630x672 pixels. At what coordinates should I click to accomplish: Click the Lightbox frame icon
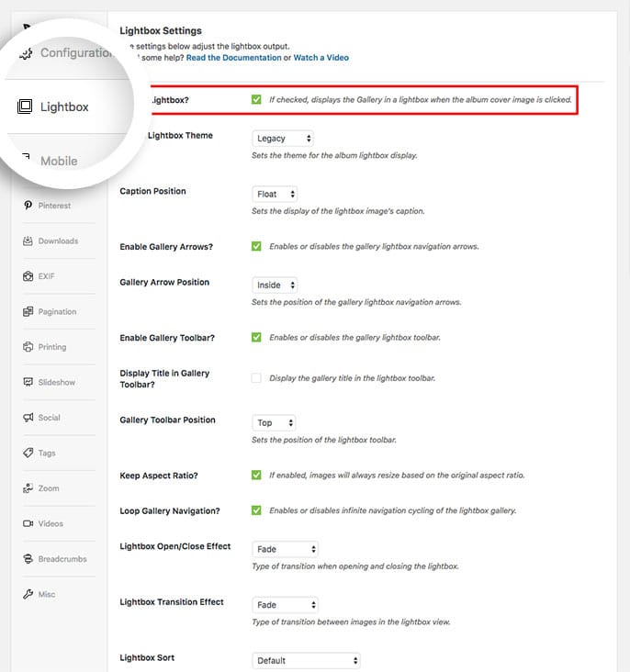pos(25,106)
